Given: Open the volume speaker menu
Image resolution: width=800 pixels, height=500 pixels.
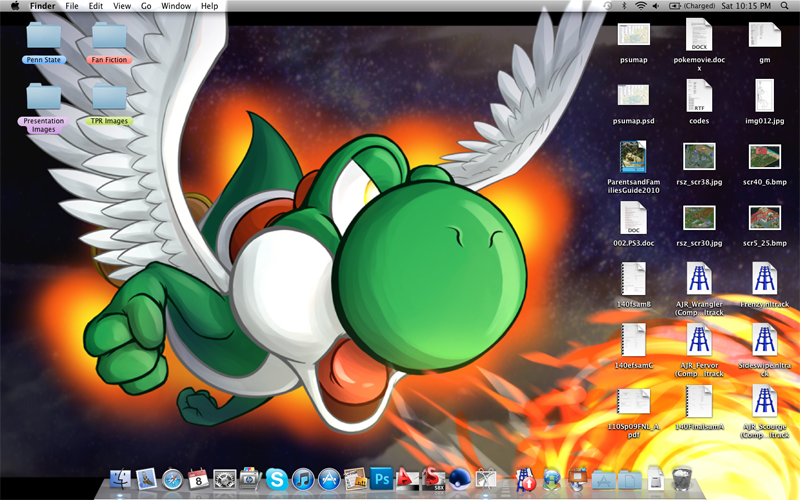Looking at the screenshot, I should (656, 6).
